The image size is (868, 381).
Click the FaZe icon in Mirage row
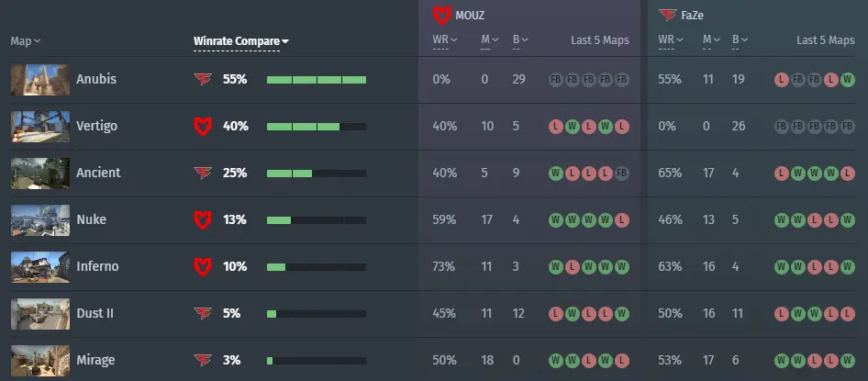click(x=203, y=361)
